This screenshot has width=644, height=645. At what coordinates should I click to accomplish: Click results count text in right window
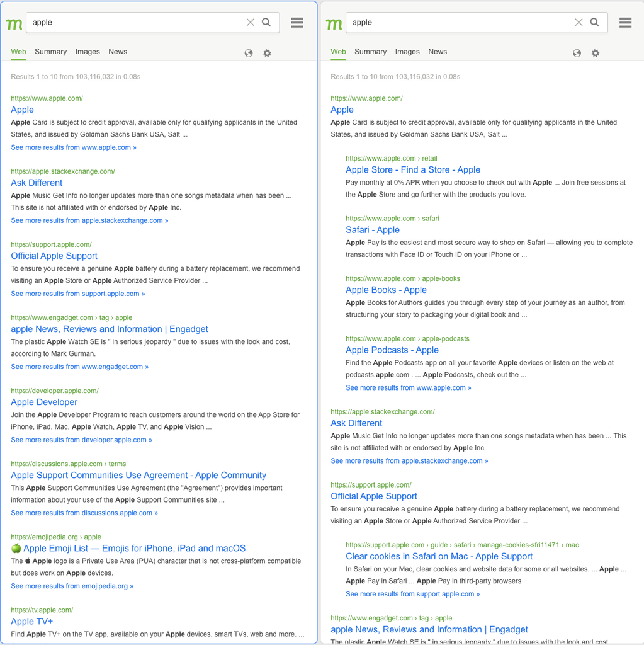pyautogui.click(x=395, y=77)
